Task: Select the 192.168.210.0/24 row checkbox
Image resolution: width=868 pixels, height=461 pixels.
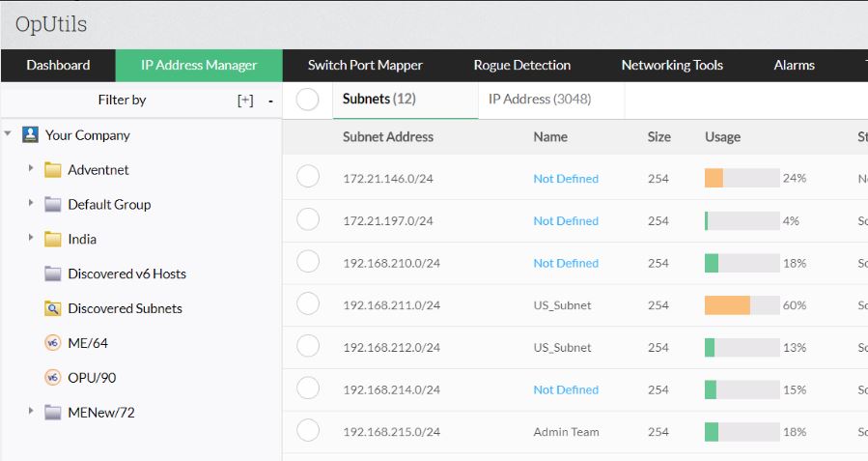Action: [308, 262]
